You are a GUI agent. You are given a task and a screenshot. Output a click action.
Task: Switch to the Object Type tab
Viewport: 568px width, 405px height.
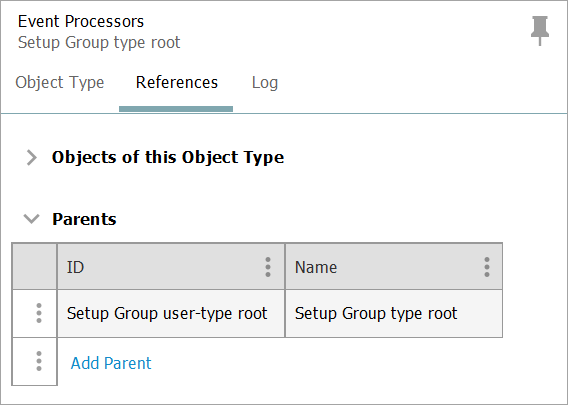[60, 83]
